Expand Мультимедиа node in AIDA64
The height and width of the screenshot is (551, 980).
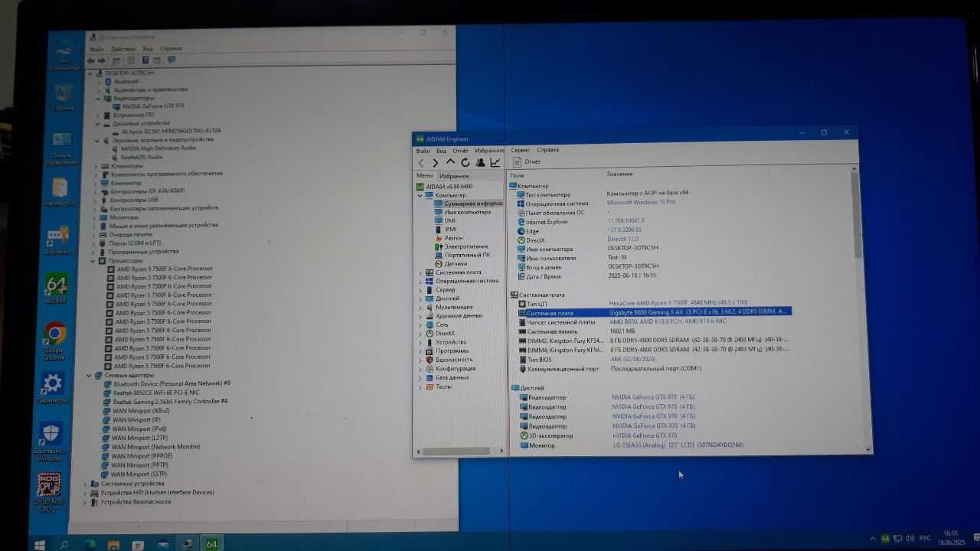click(420, 307)
